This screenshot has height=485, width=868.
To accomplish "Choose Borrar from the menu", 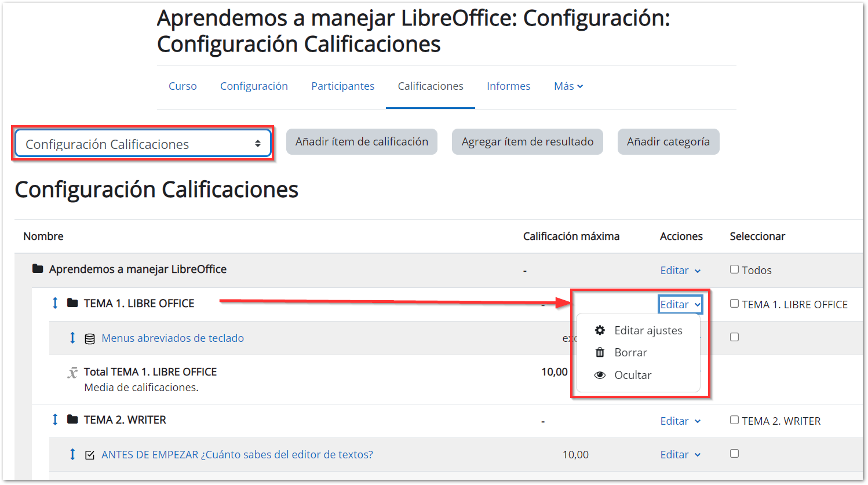I will coord(638,352).
